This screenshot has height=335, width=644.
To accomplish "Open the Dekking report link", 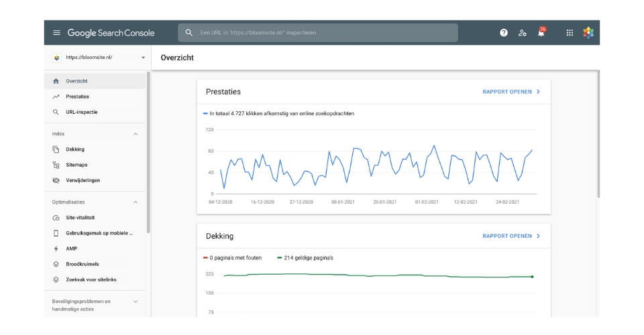I will point(511,237).
